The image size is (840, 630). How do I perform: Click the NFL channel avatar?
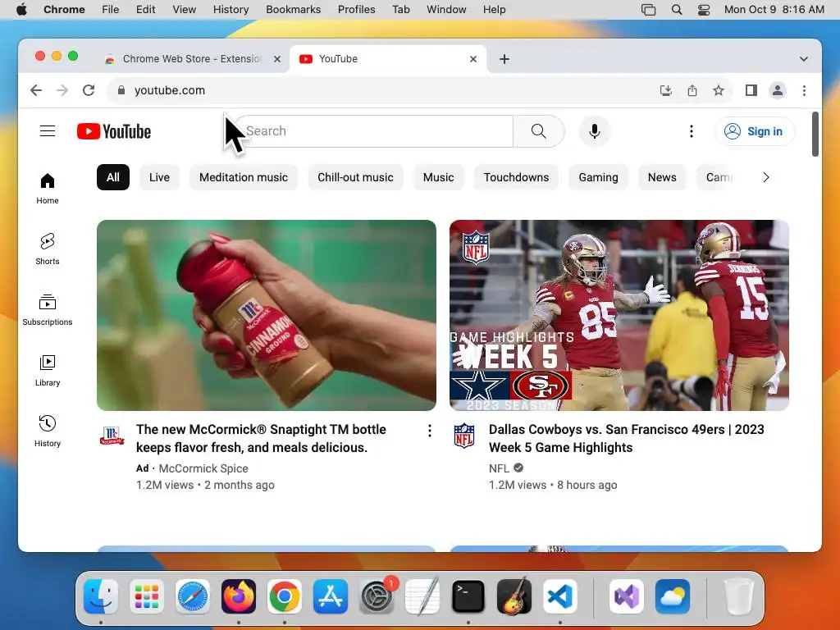pos(464,436)
